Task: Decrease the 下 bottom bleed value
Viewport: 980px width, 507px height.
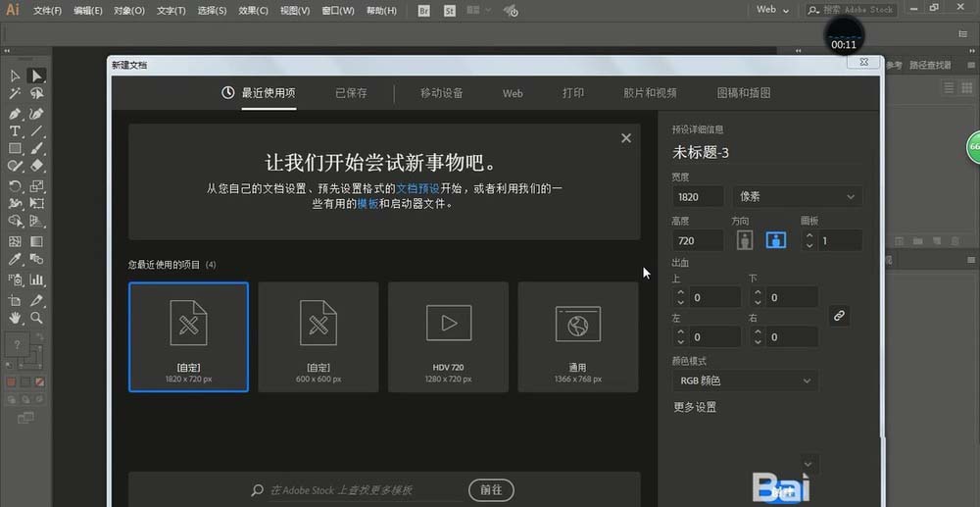Action: point(759,303)
